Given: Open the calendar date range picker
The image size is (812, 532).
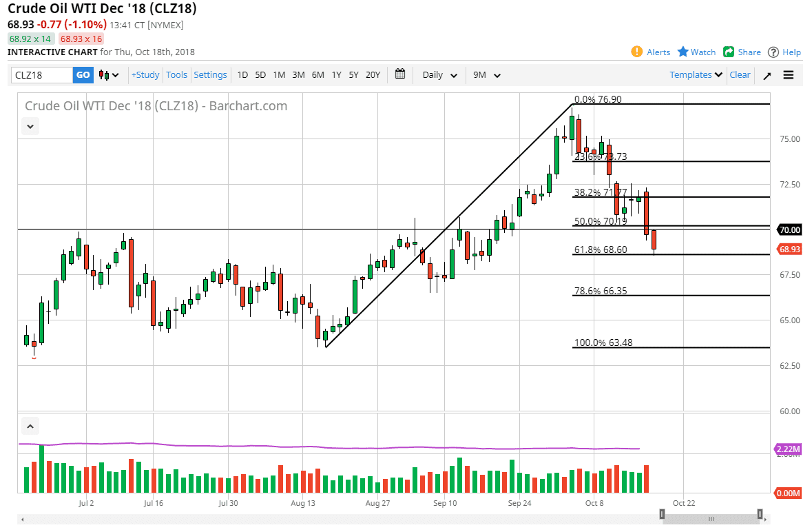Looking at the screenshot, I should [x=400, y=74].
